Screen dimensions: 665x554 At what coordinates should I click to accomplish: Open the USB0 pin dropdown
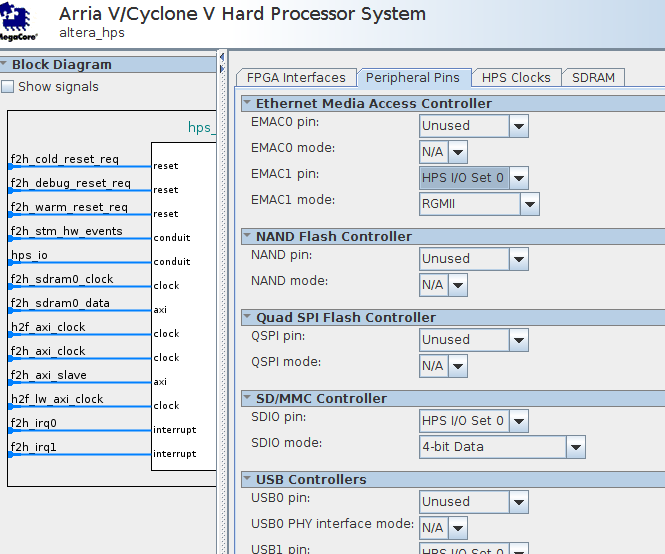(x=474, y=502)
